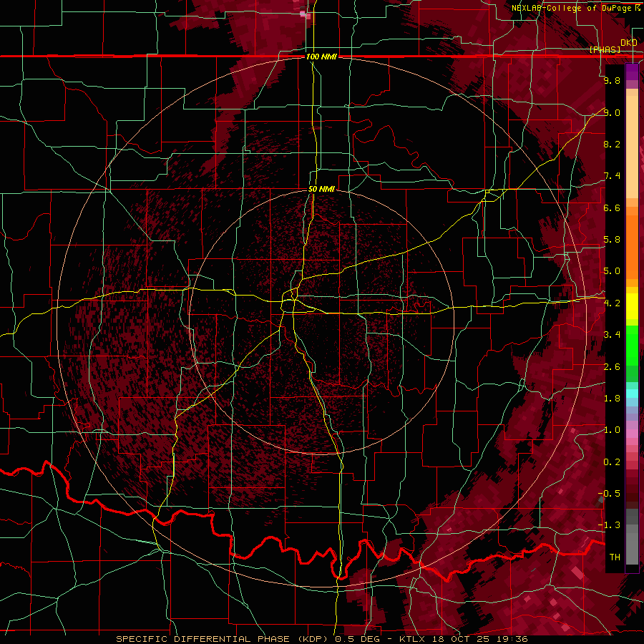
Task: Click the DKD product label
Action: pos(629,42)
